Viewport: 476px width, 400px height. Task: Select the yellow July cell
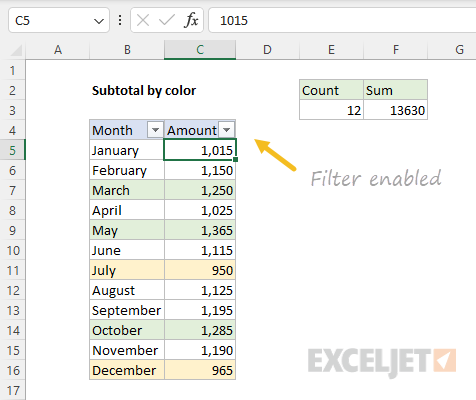point(127,270)
